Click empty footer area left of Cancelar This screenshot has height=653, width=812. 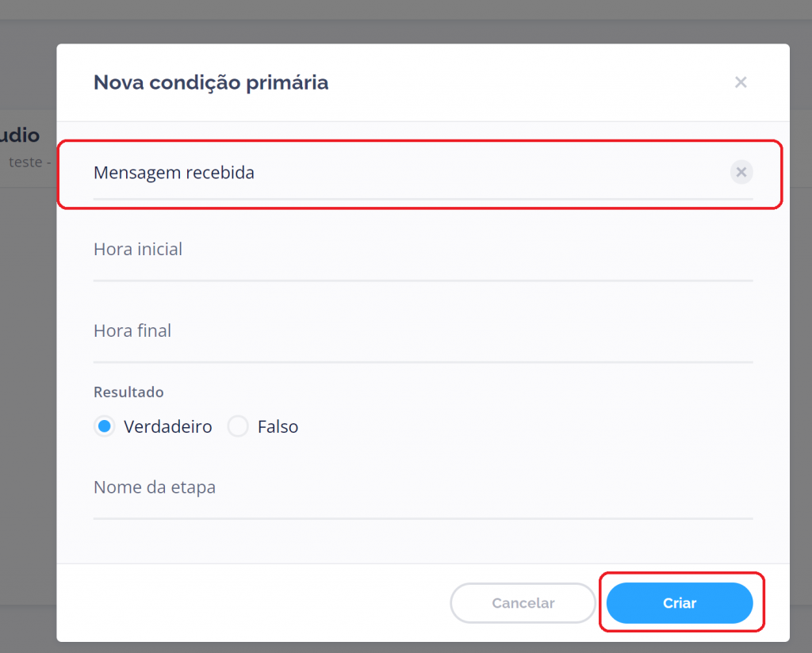point(254,603)
